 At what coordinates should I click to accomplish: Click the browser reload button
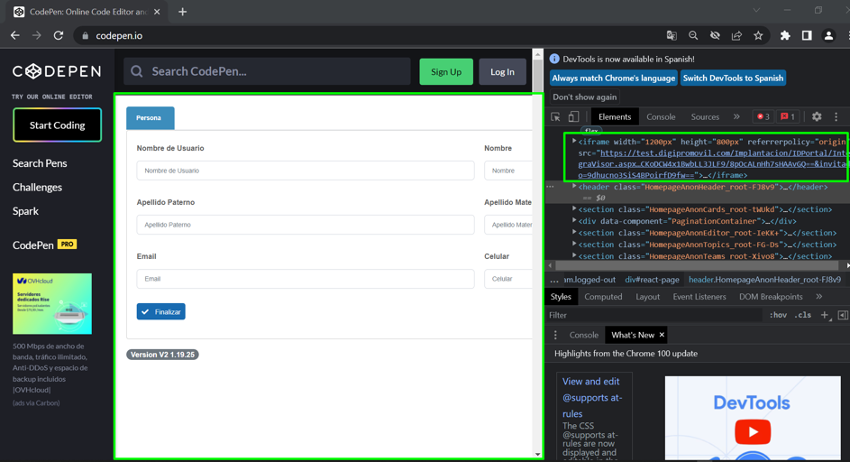click(58, 36)
